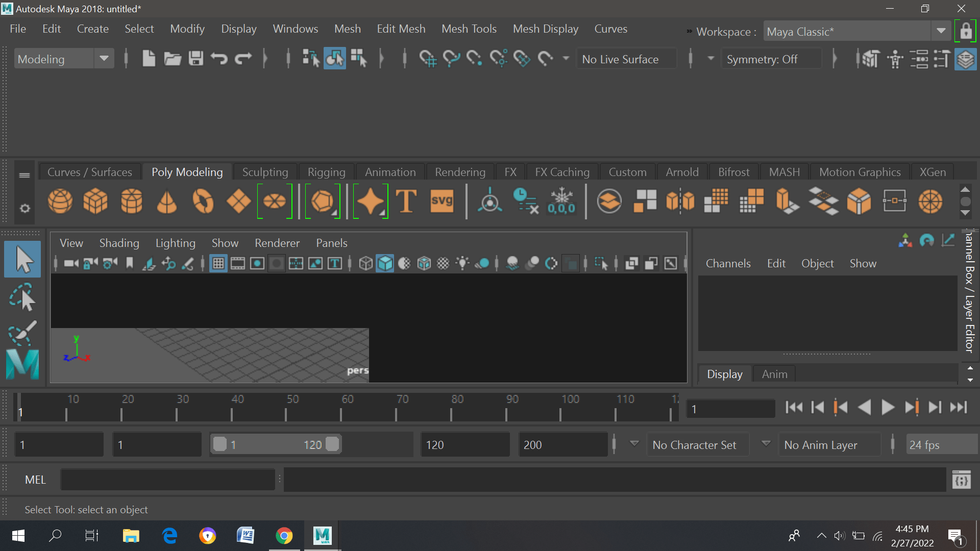Create a polygon cube from the shelf
980x551 pixels.
95,202
